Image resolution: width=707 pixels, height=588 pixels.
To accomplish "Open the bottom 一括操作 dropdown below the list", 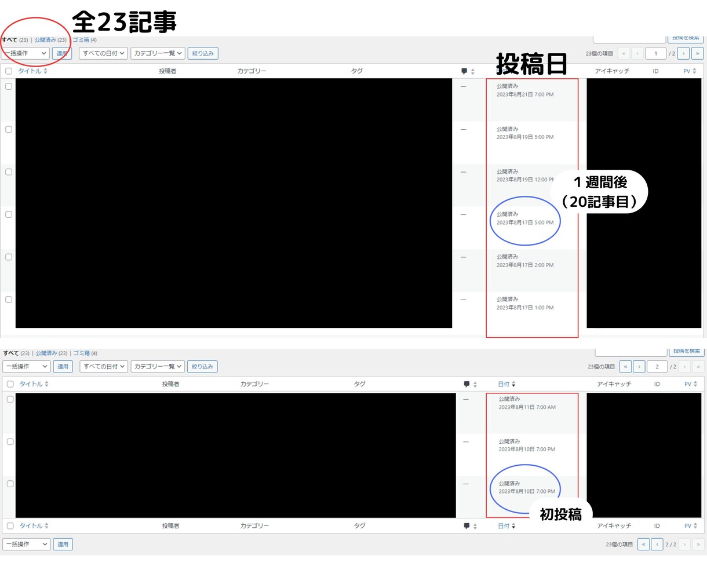I will pos(26,544).
